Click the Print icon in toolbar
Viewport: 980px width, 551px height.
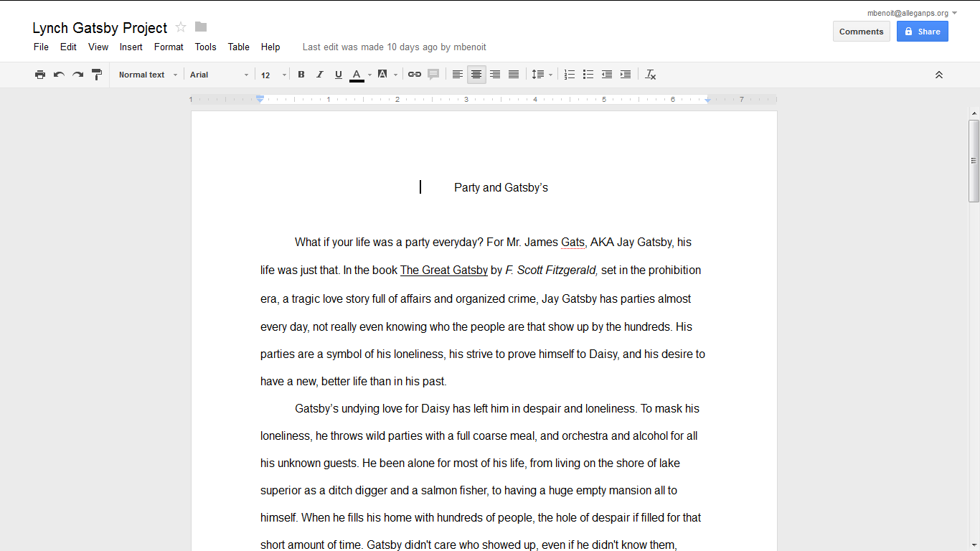coord(40,75)
